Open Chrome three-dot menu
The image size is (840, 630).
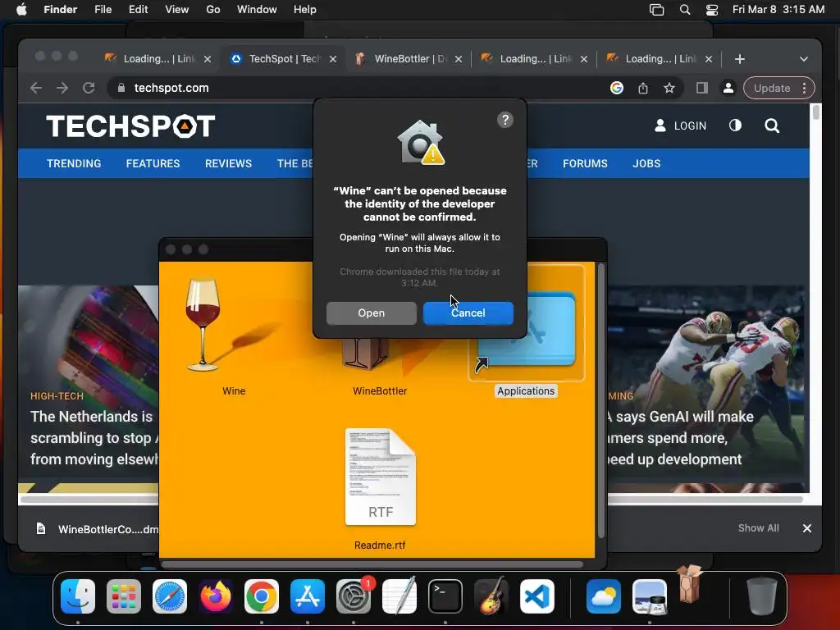(804, 88)
